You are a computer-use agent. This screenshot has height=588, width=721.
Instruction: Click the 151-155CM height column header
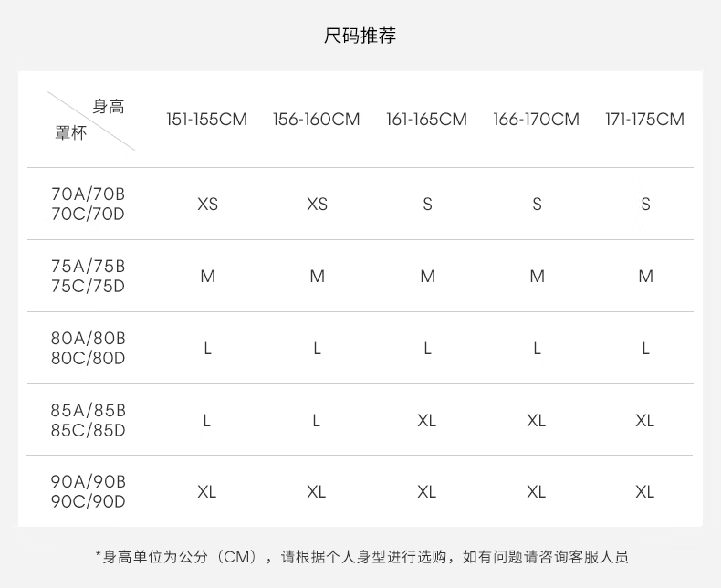pyautogui.click(x=206, y=120)
